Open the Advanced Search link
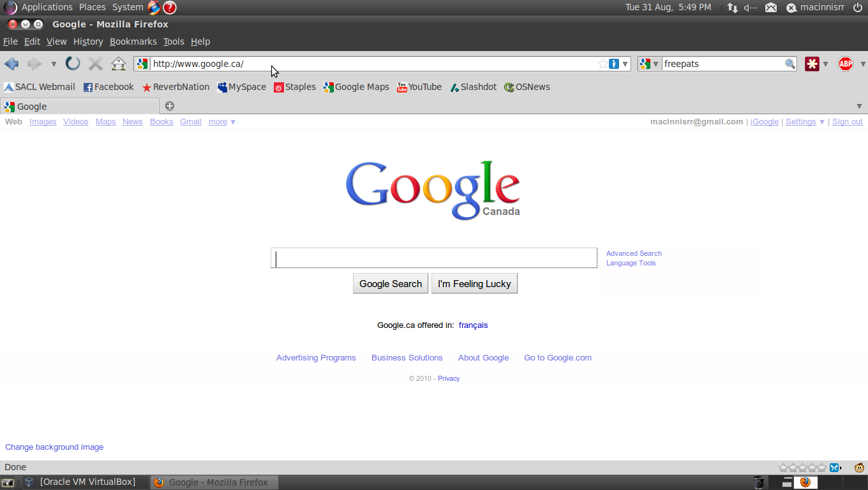This screenshot has width=868, height=490. click(634, 253)
